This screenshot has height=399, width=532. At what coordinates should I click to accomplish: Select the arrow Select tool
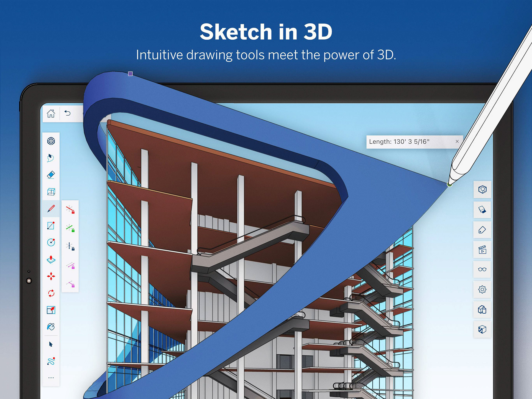pyautogui.click(x=51, y=344)
